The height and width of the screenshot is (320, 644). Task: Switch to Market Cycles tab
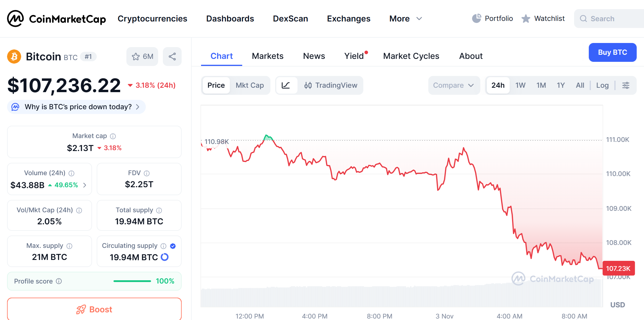[x=411, y=56]
